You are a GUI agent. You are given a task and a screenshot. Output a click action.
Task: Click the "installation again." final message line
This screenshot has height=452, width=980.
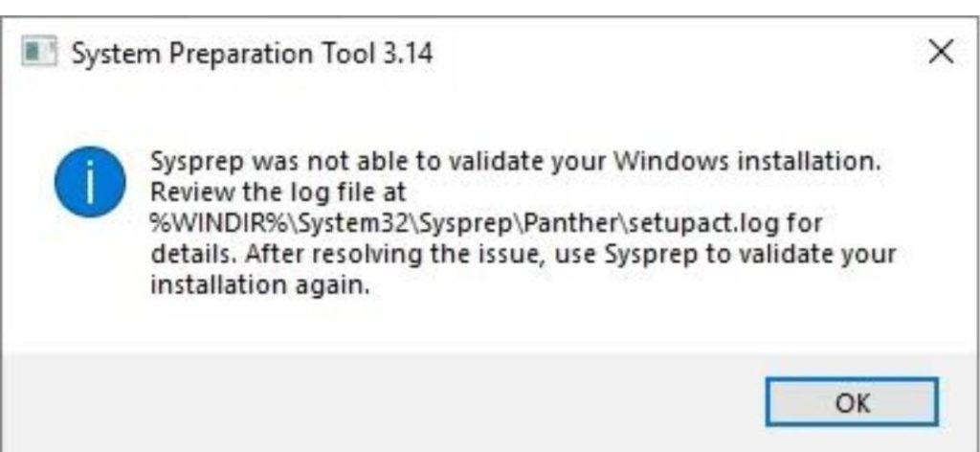click(x=258, y=285)
